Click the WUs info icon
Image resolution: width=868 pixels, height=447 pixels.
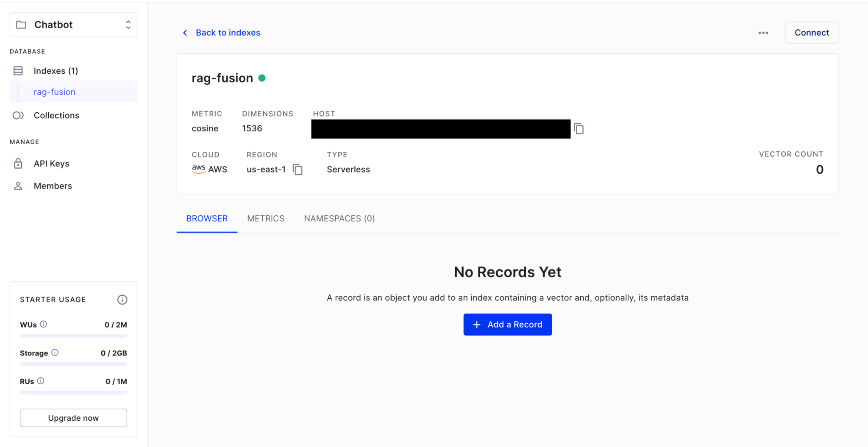click(x=44, y=324)
